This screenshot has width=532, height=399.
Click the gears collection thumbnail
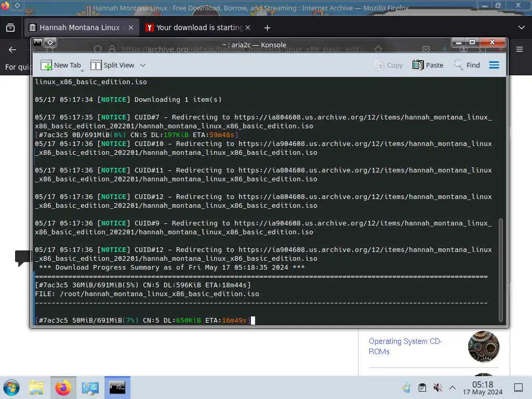(x=484, y=347)
